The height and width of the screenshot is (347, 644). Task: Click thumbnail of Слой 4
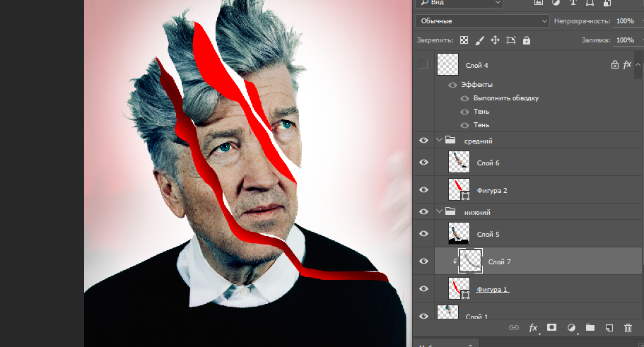tap(447, 64)
